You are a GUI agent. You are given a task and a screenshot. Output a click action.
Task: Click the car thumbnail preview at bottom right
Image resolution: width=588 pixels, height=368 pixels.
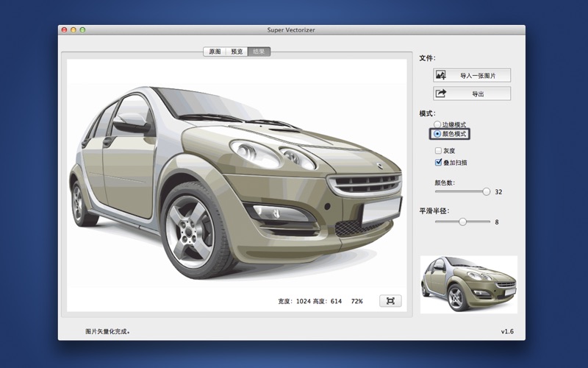click(x=468, y=285)
